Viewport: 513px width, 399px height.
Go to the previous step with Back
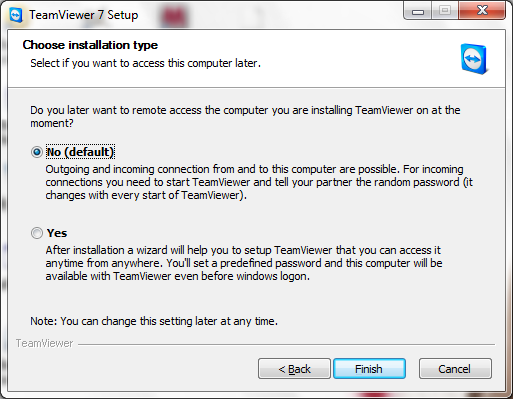[x=294, y=369]
